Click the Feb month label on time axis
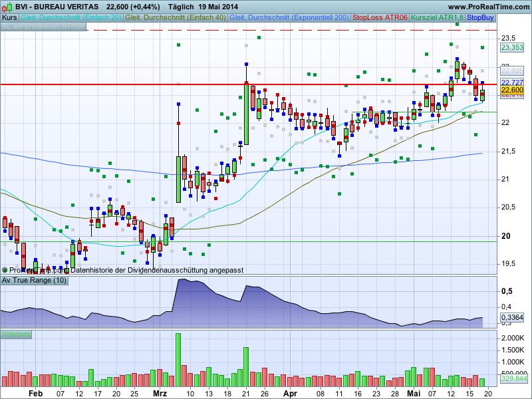 point(36,394)
